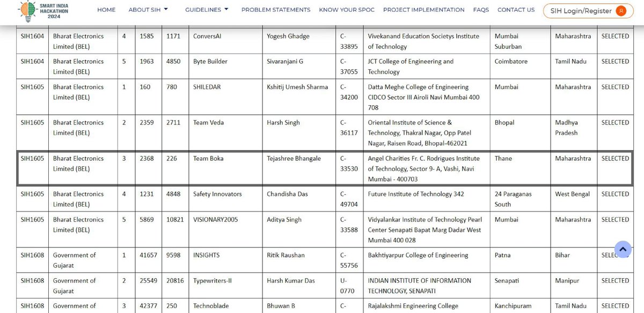Click the SIH Login/Register button
This screenshot has height=313, width=644.
click(587, 11)
